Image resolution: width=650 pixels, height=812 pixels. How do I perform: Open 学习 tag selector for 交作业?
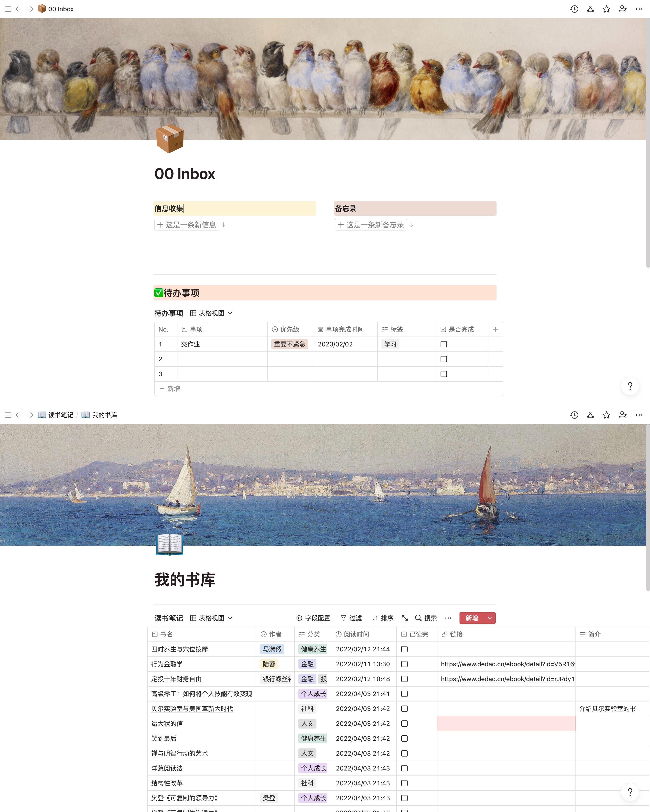coord(390,344)
